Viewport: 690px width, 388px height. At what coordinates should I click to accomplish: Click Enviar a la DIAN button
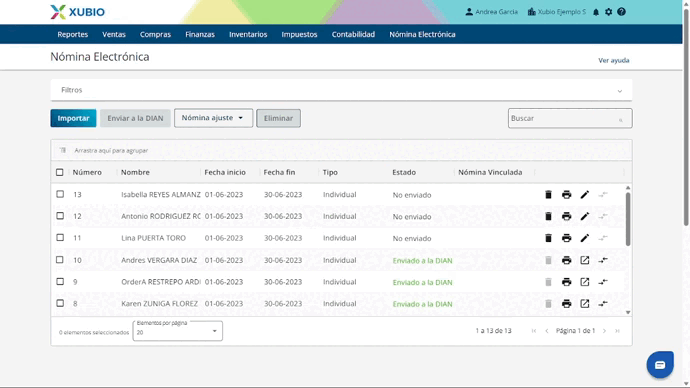[x=135, y=118]
